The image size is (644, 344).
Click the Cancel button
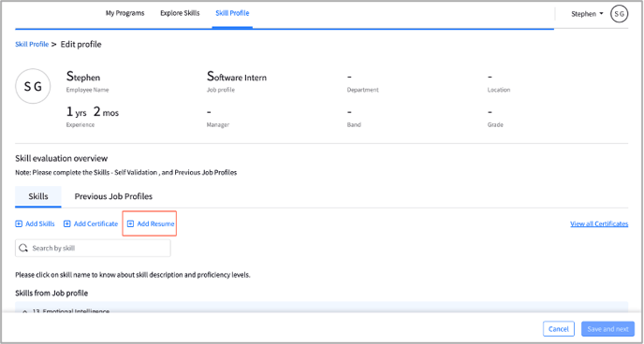tap(558, 329)
